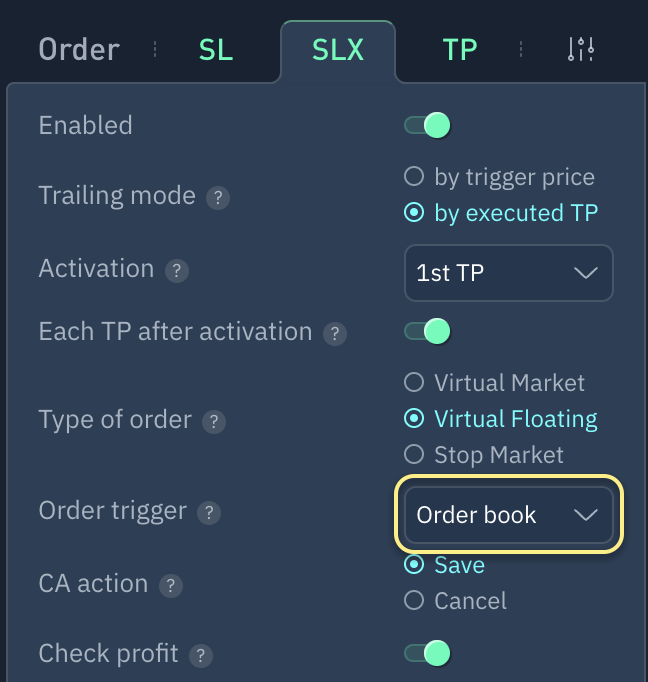Select 'by trigger price' trailing mode
Viewport: 648px width, 682px height.
(x=414, y=177)
